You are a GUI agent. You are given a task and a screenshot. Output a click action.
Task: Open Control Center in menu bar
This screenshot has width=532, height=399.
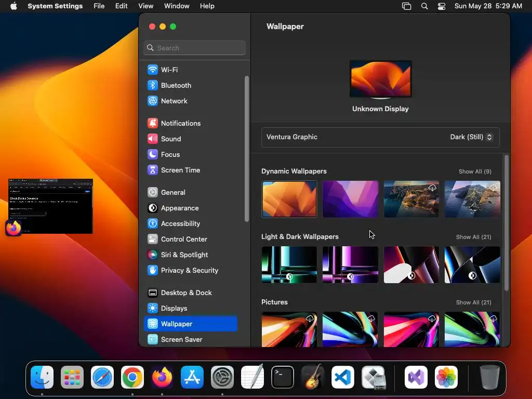[x=442, y=6]
